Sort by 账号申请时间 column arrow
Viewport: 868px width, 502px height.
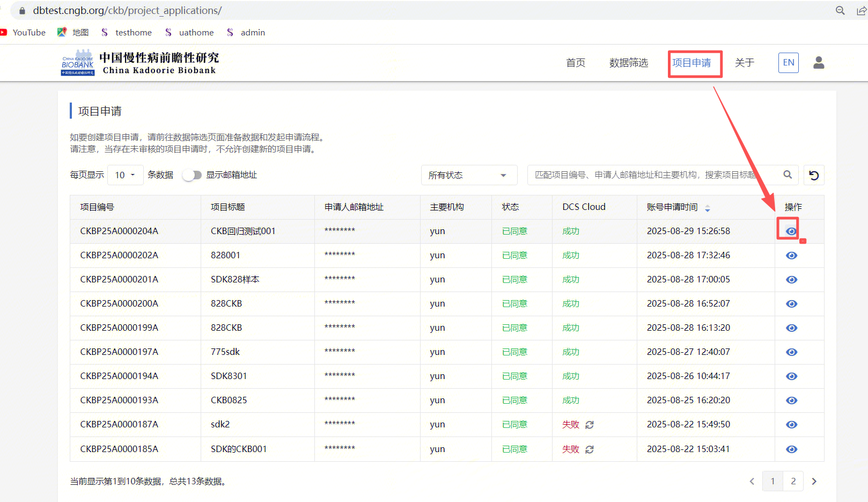708,208
